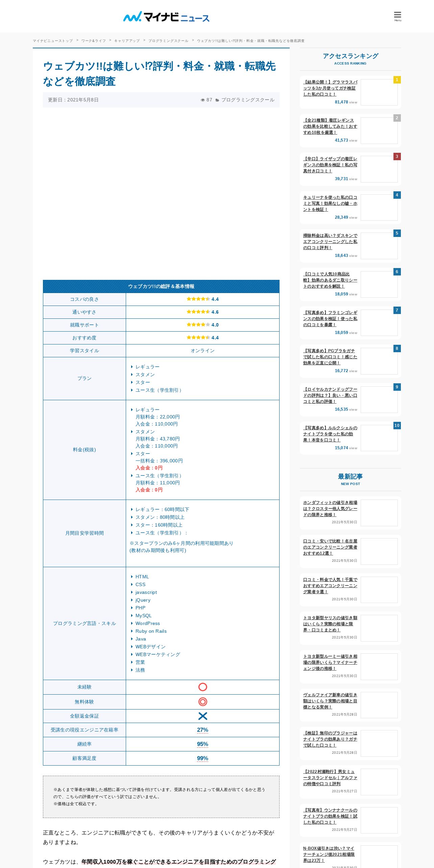Image resolution: width=434 pixels, height=868 pixels.
Task: Open 千葉でおすすめエアコンクリーニング post
Action: pos(330,586)
